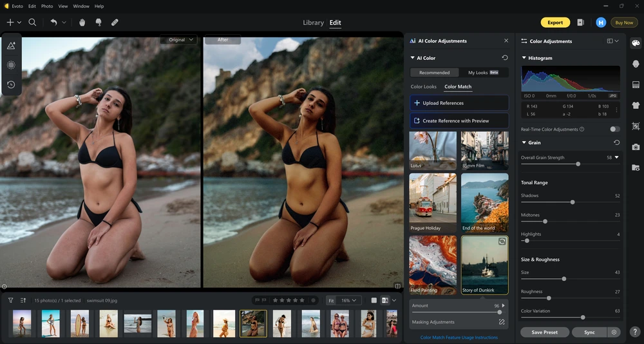Viewport: 644px width, 344px height.
Task: Open the AI enhance tool in left toolbar
Action: tap(11, 46)
